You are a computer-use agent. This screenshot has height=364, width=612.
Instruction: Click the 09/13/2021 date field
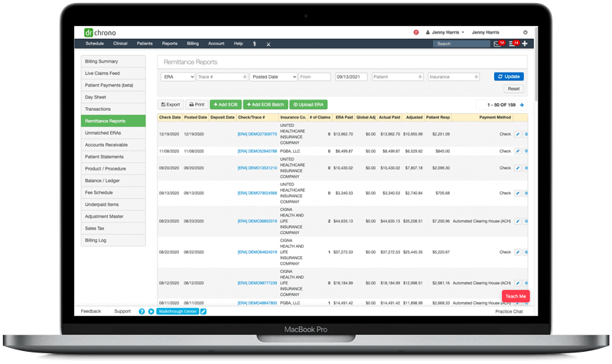click(351, 77)
